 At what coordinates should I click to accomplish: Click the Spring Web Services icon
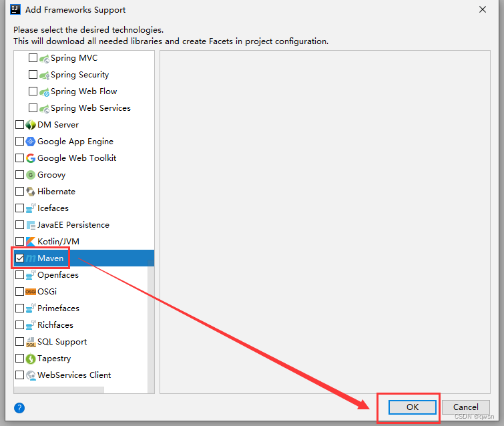click(44, 108)
